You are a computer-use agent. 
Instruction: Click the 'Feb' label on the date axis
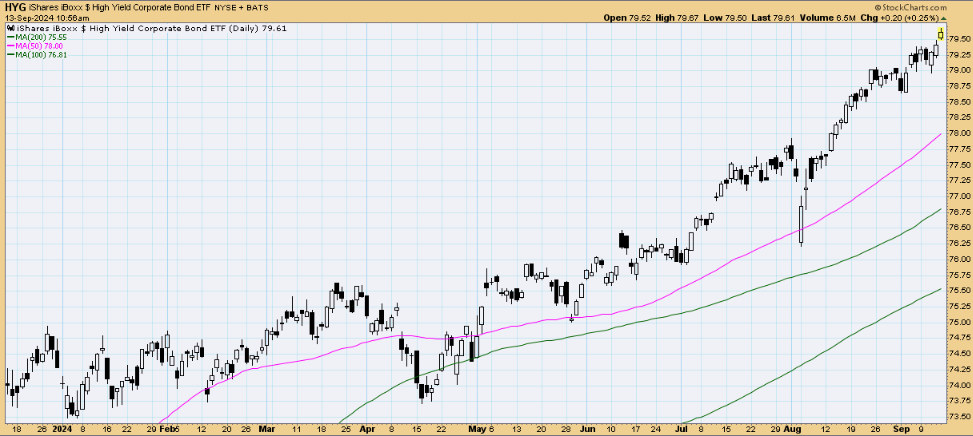click(x=168, y=429)
